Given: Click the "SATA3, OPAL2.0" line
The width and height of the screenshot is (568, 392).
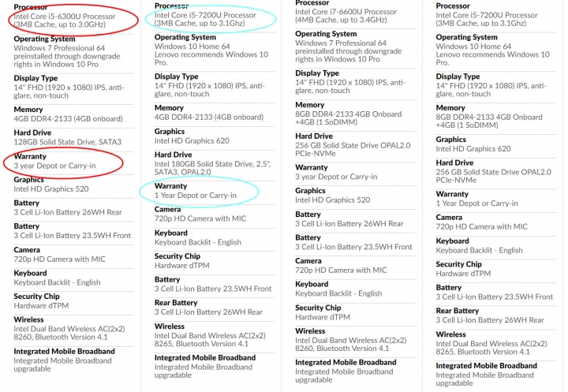Looking at the screenshot, I should click(182, 172).
